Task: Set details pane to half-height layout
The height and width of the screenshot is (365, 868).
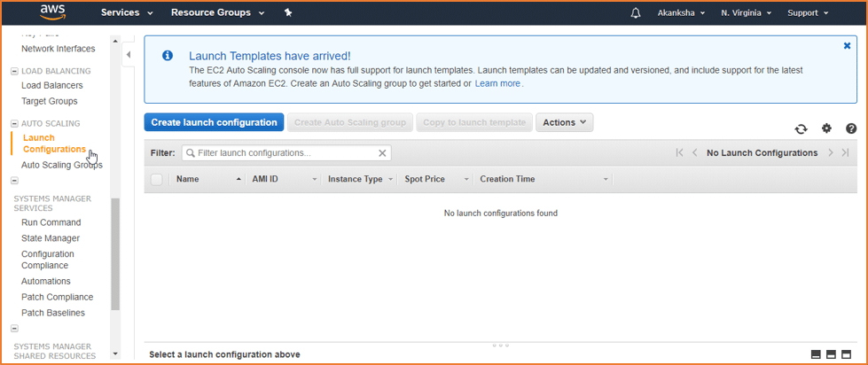Action: pos(831,354)
